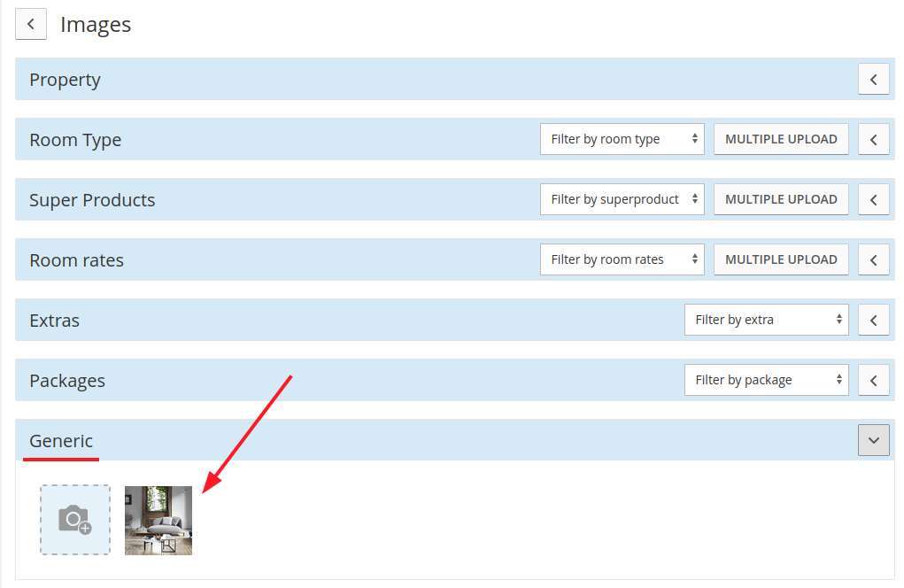This screenshot has width=904, height=588.
Task: Click the Property section heading
Action: point(66,80)
